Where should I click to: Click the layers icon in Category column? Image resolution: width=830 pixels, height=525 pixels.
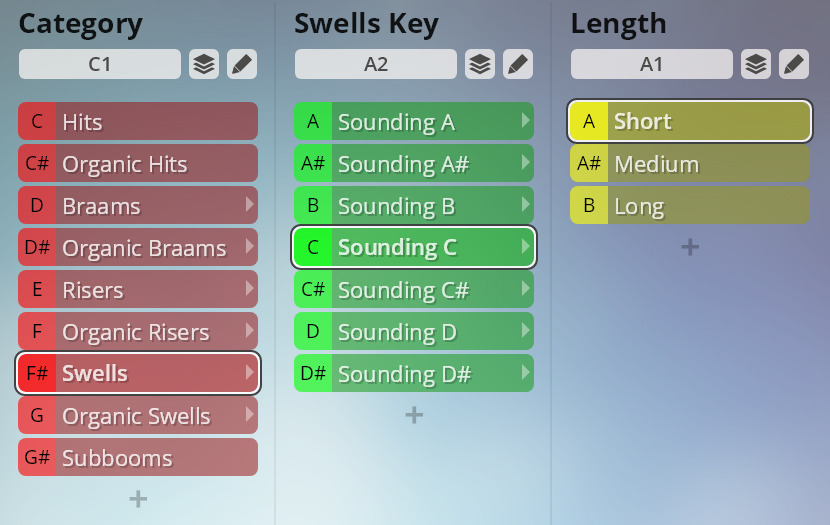[x=204, y=64]
